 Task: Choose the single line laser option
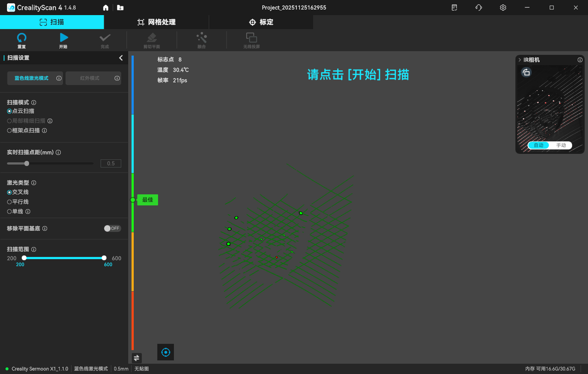pyautogui.click(x=10, y=211)
